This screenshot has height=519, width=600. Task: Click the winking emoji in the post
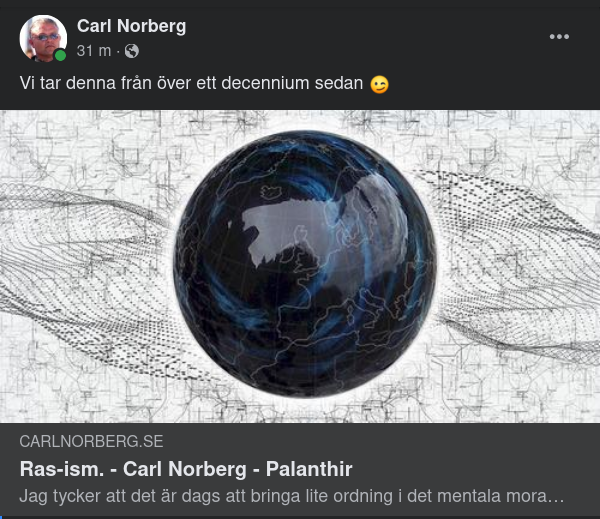(x=379, y=85)
